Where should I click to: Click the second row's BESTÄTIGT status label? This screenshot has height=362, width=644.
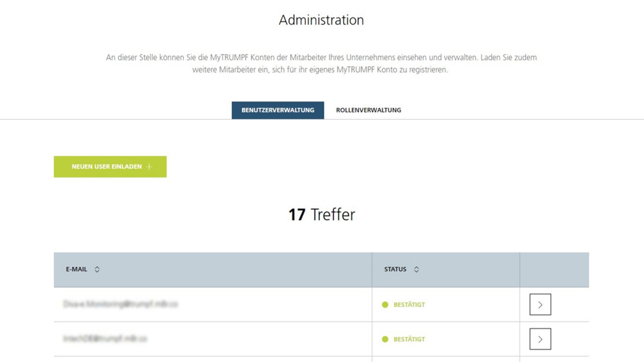coord(409,340)
